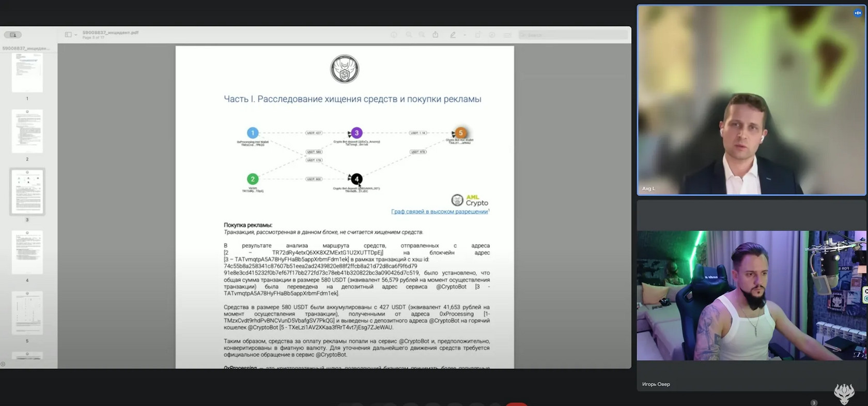Select the Markup pen tool
Image resolution: width=868 pixels, height=406 pixels.
click(453, 35)
